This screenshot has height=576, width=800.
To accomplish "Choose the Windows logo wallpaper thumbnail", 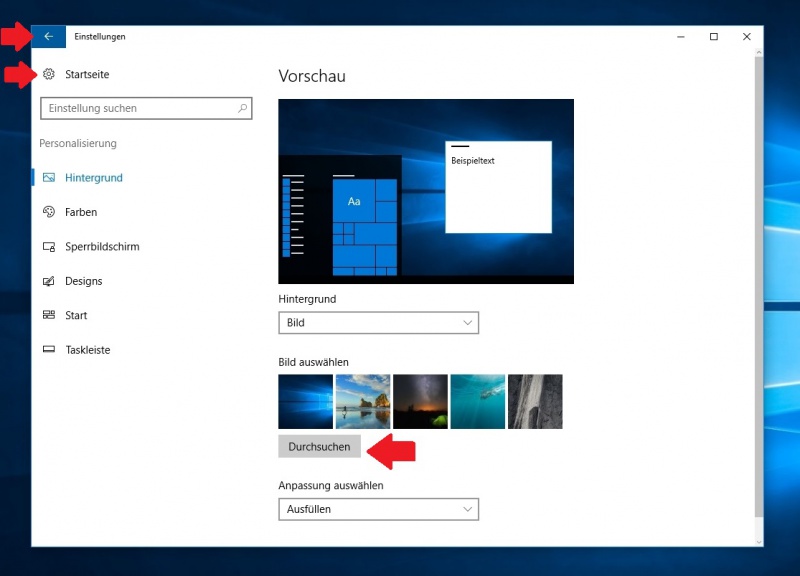I will tap(306, 402).
